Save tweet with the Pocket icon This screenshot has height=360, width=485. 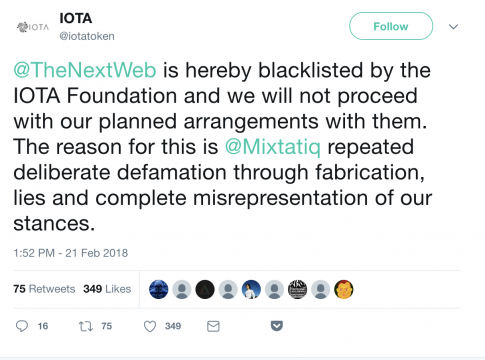[x=277, y=326]
